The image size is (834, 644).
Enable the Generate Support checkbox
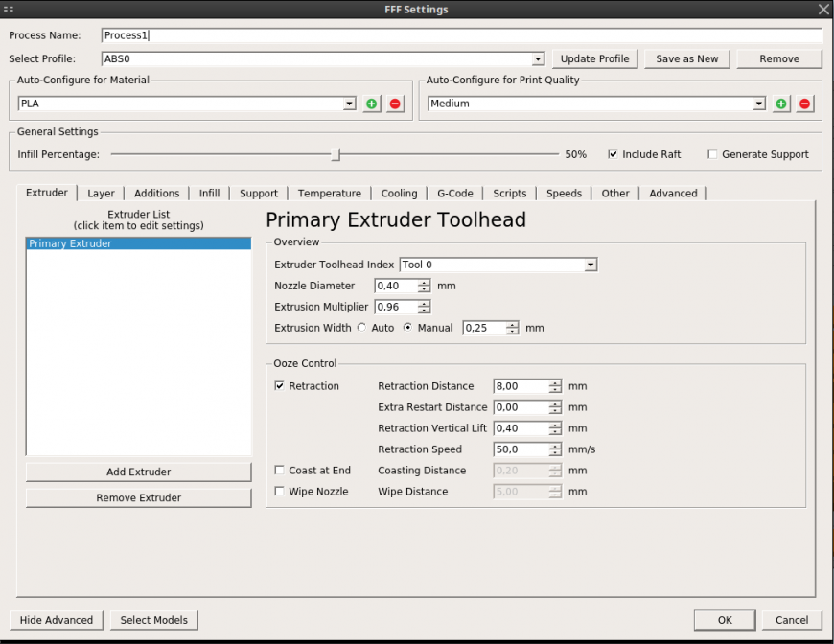(712, 154)
